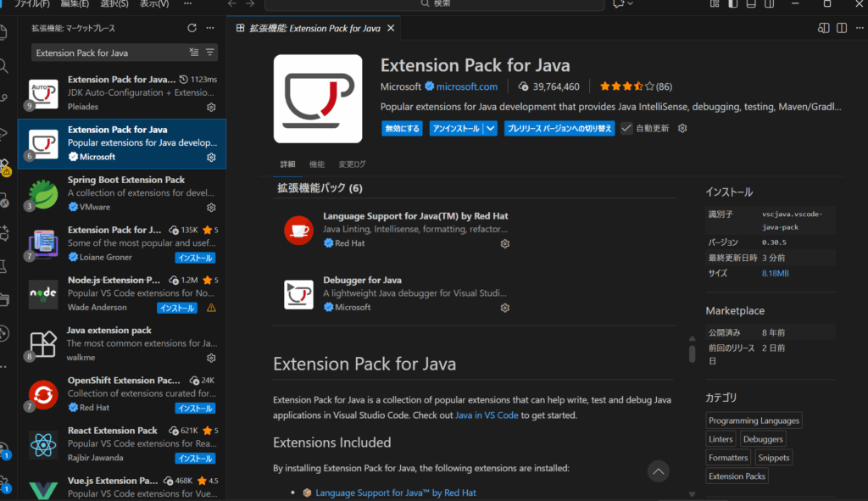The height and width of the screenshot is (501, 868).
Task: Click gear icon for Spring Boot Extension Pack
Action: [x=211, y=207]
